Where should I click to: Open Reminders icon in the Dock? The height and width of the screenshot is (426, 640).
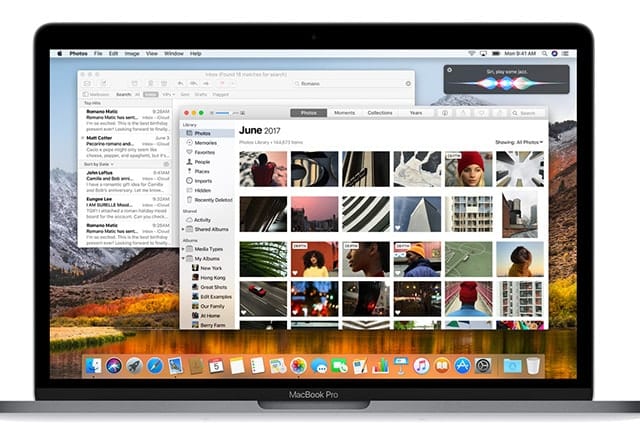(257, 366)
